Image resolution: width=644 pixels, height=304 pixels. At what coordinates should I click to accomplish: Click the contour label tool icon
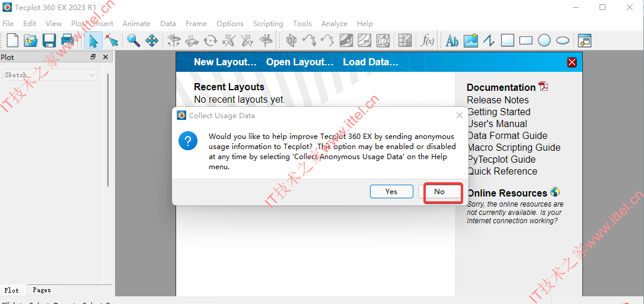pyautogui.click(x=383, y=40)
